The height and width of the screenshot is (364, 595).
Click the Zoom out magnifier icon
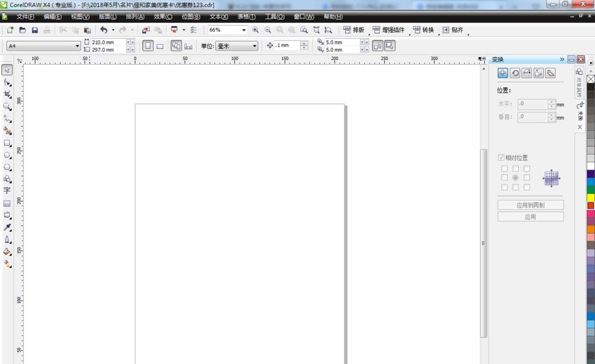click(x=268, y=30)
